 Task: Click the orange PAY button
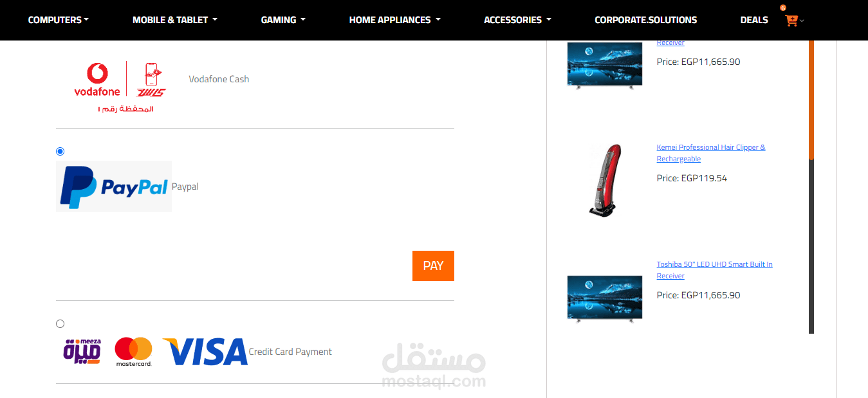433,266
